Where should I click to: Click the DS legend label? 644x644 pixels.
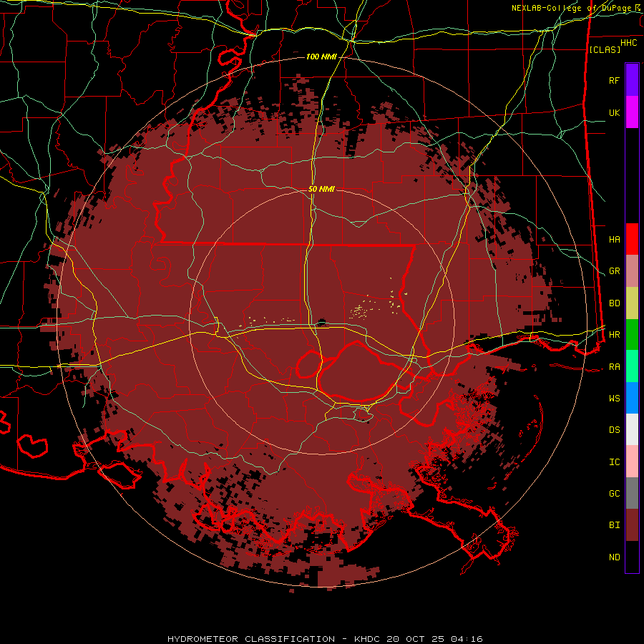[x=614, y=430]
